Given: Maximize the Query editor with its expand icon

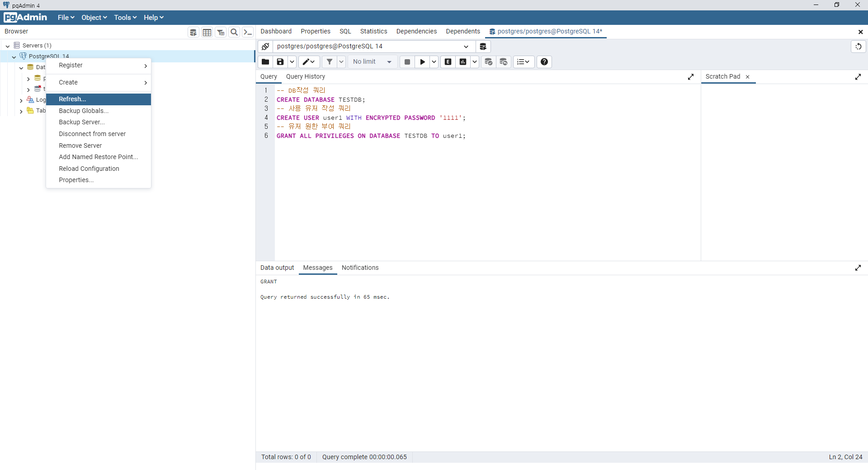Looking at the screenshot, I should click(691, 77).
